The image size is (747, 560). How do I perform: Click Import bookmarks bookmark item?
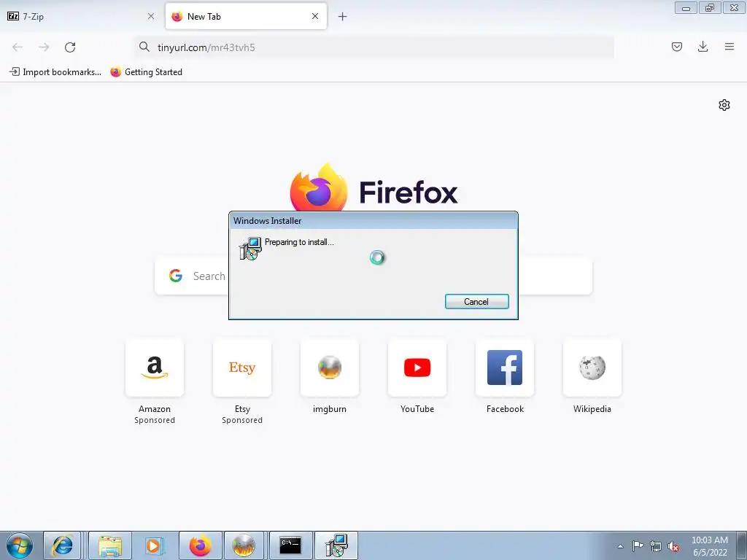pyautogui.click(x=55, y=72)
